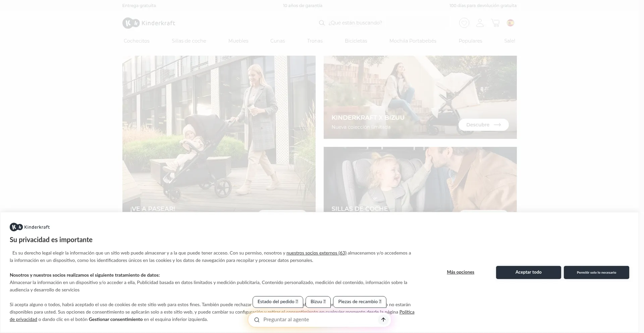
Task: Open the Mochila Portabebés menu
Action: pyautogui.click(x=413, y=41)
